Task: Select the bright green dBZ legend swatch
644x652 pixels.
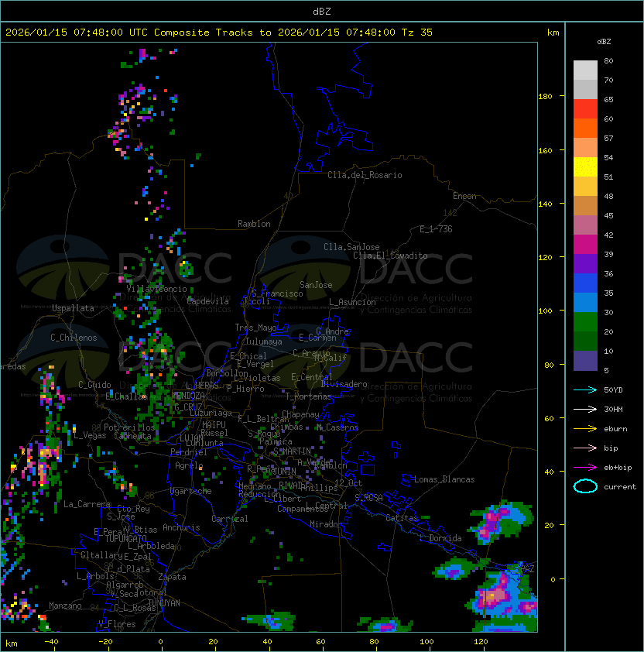Action: [585, 321]
